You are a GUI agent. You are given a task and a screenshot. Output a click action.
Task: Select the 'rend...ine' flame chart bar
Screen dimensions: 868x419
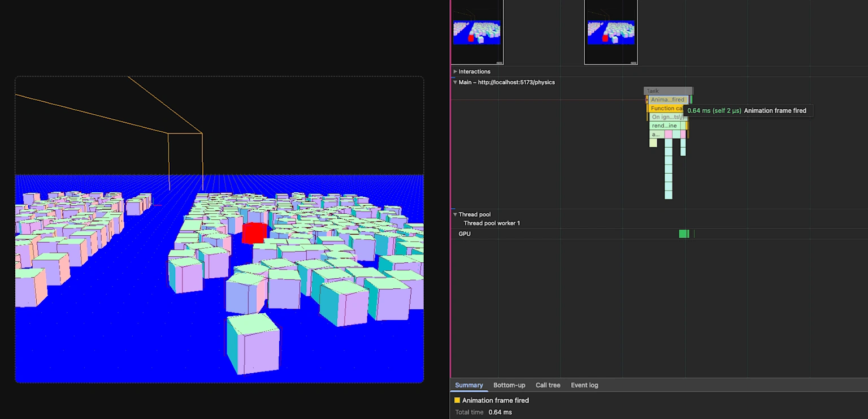click(665, 126)
